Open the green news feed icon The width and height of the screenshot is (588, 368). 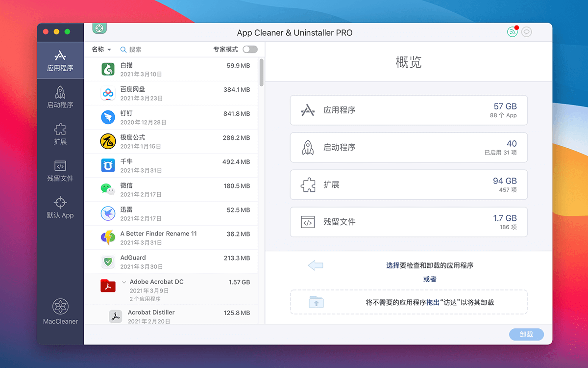(x=513, y=32)
